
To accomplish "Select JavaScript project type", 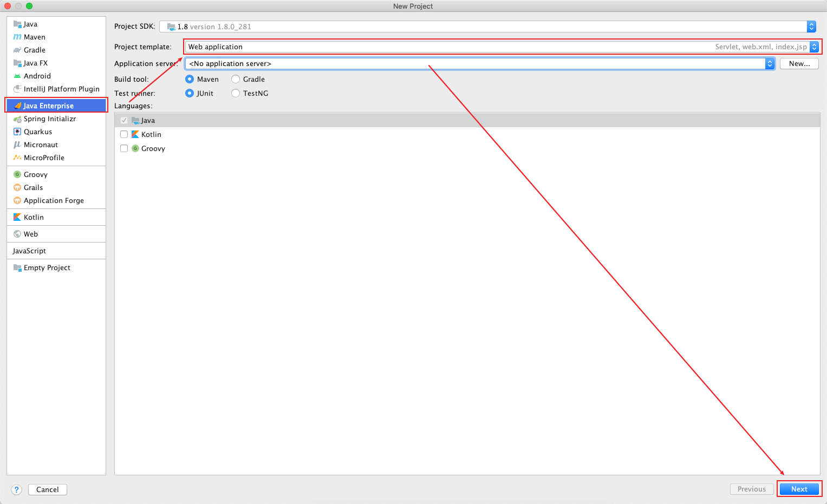I will [56, 251].
